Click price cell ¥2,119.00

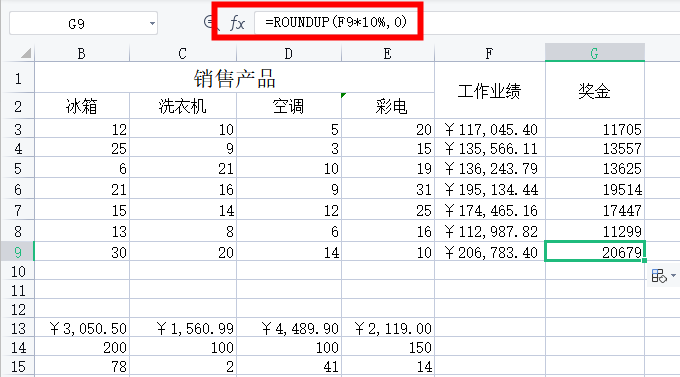click(388, 328)
